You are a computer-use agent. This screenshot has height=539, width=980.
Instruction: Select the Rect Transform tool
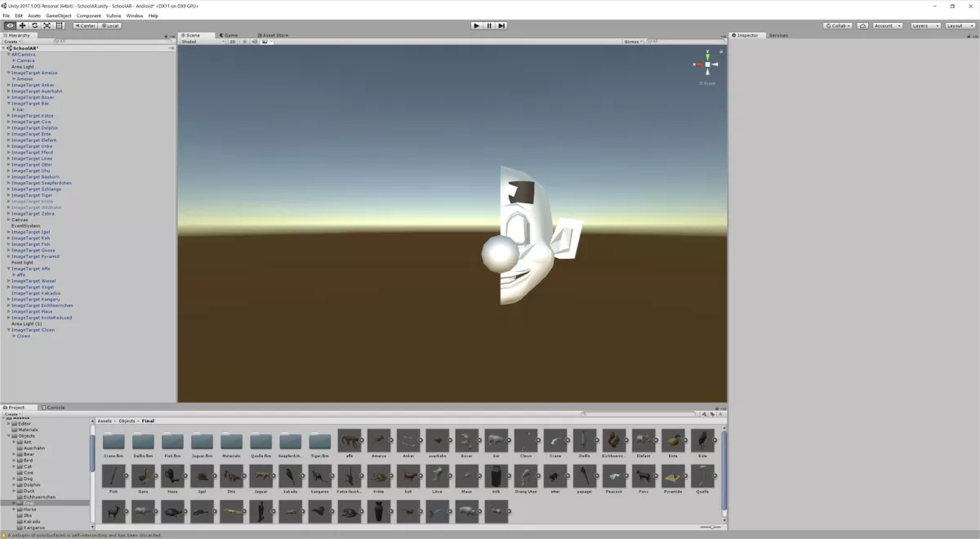click(x=59, y=25)
